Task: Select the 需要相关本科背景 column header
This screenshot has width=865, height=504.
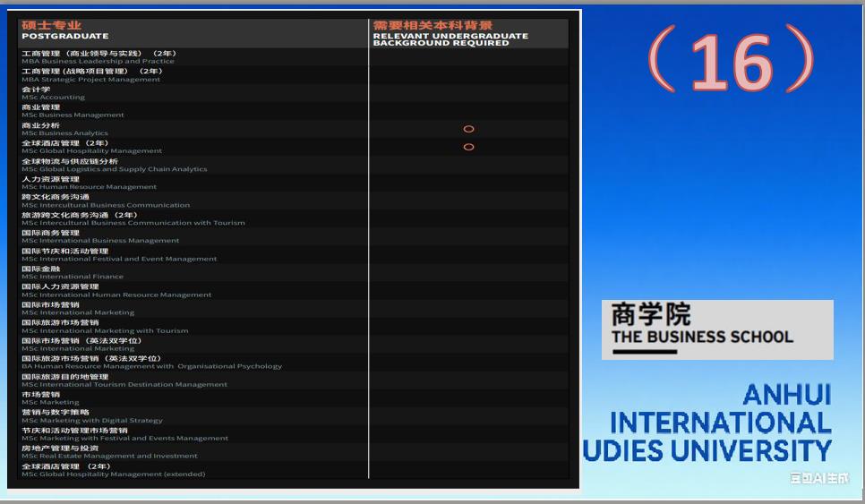Action: pyautogui.click(x=450, y=33)
